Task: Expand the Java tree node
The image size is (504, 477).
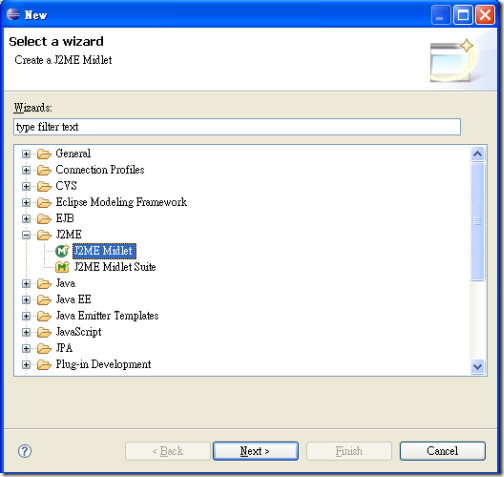Action: coord(26,284)
